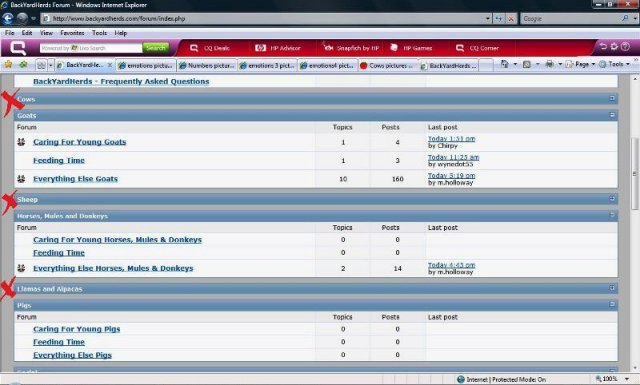Expand the collapsed Cows category
This screenshot has width=640, height=385.
pyautogui.click(x=612, y=98)
